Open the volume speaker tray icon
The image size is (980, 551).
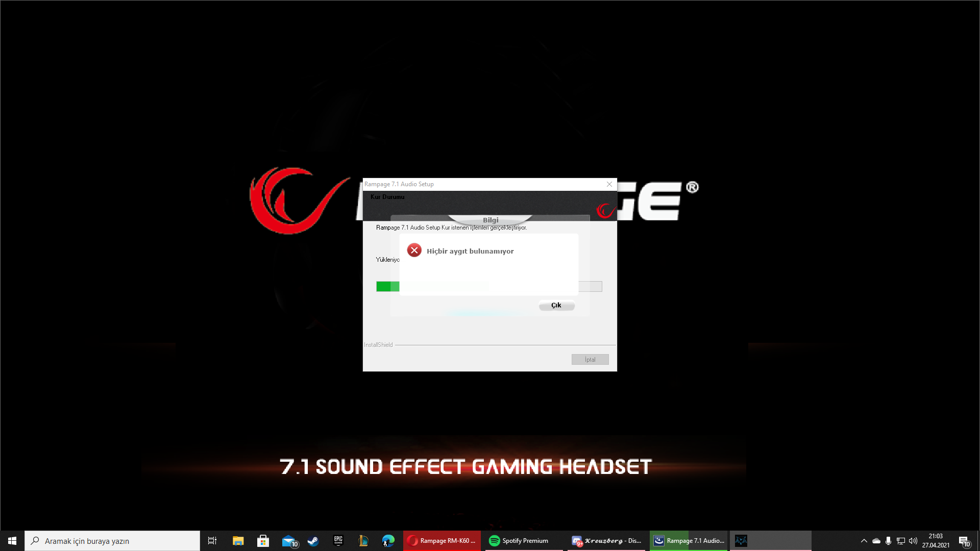click(913, 541)
